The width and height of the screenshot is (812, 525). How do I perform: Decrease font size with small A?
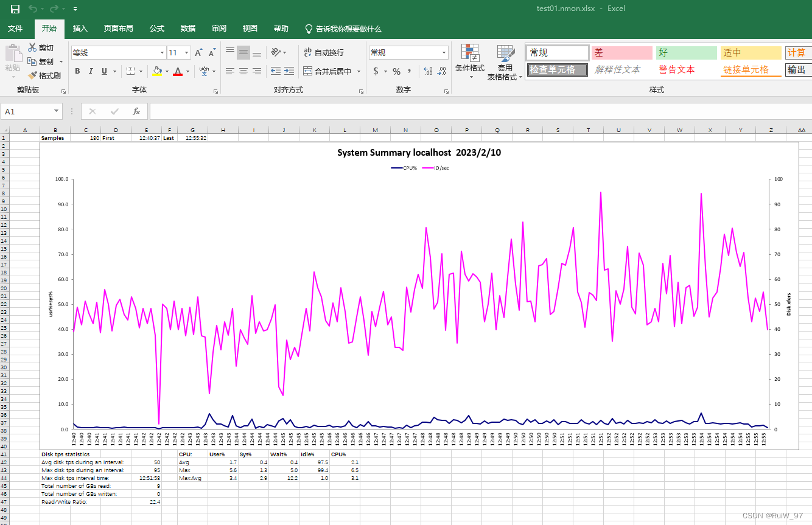point(212,53)
